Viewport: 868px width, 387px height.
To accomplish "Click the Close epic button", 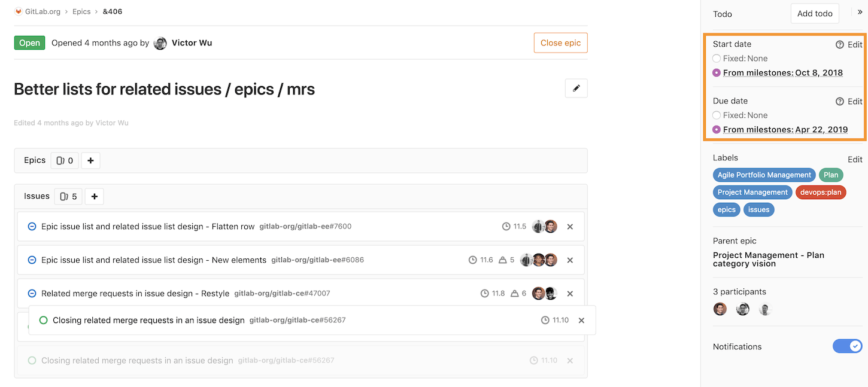I will tap(560, 43).
